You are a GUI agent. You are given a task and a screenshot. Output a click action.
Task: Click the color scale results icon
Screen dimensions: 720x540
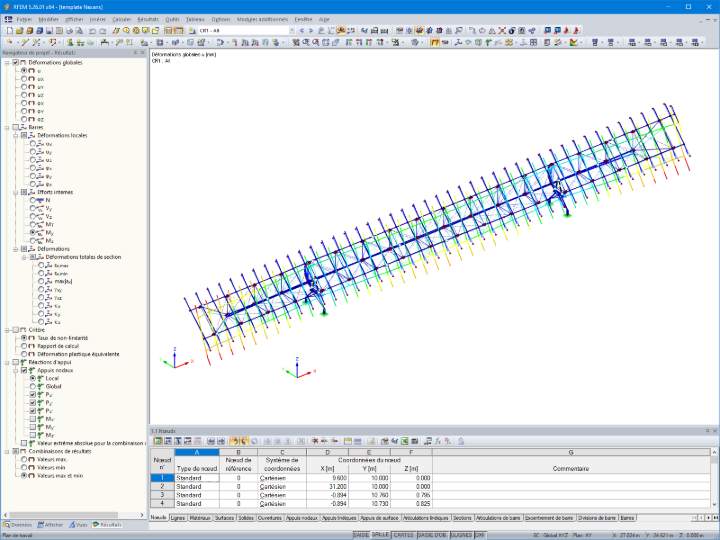coord(574,43)
